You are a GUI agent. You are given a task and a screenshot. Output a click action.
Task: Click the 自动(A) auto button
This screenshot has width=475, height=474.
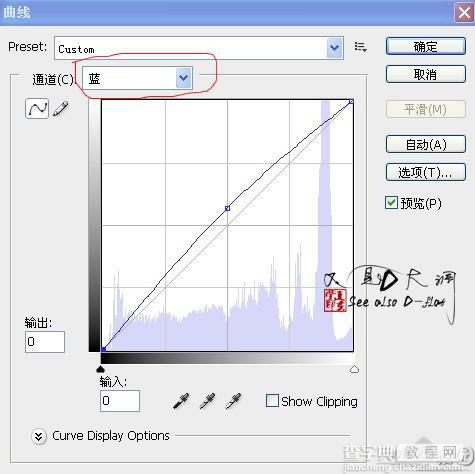(x=426, y=144)
